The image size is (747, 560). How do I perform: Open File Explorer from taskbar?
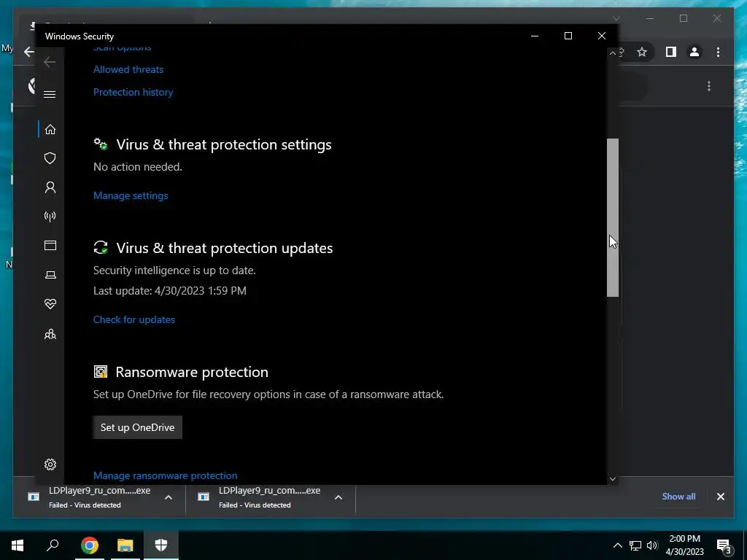tap(125, 545)
